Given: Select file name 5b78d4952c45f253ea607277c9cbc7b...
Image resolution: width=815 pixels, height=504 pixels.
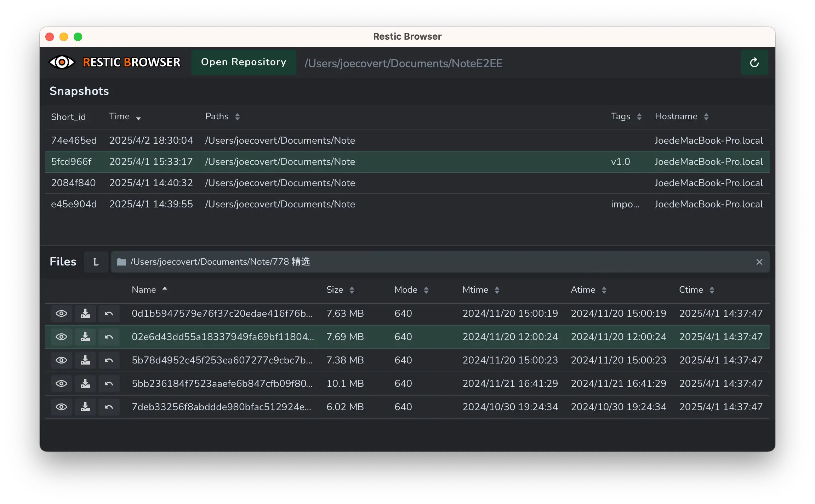Looking at the screenshot, I should [x=222, y=360].
